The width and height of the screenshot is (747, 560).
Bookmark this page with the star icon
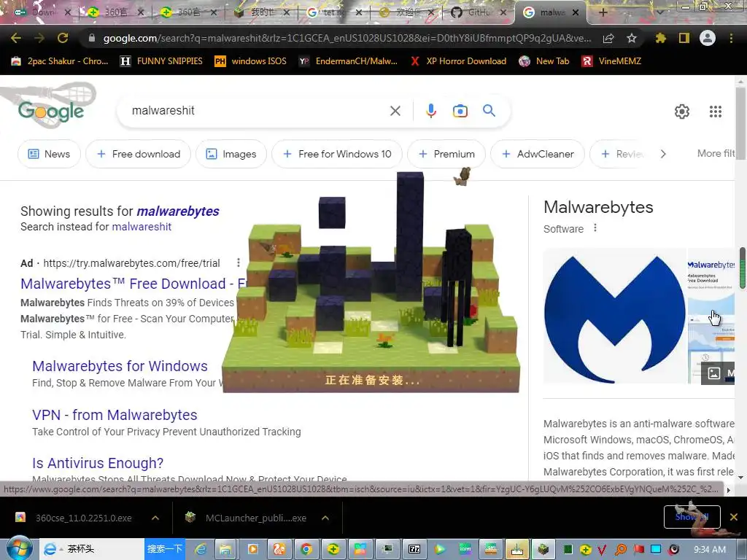pos(632,38)
